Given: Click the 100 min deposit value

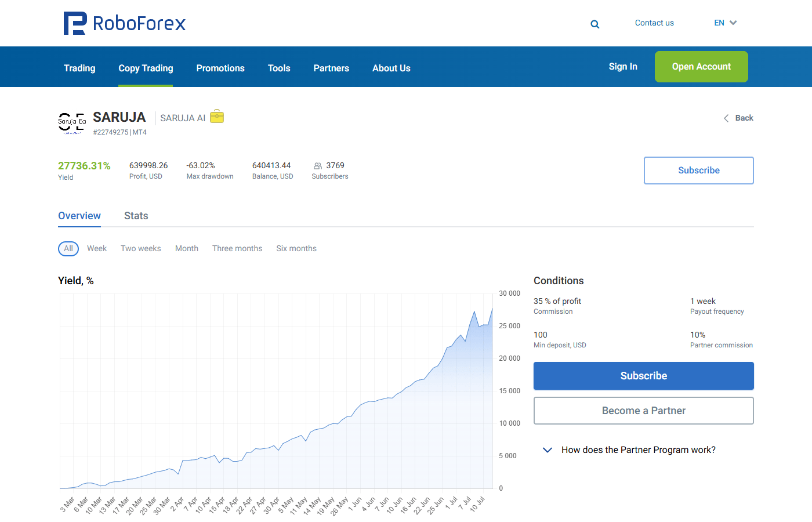Looking at the screenshot, I should pos(541,335).
